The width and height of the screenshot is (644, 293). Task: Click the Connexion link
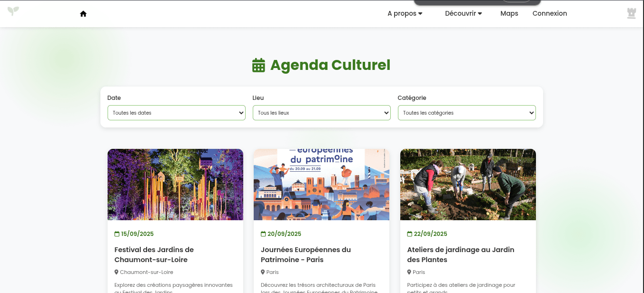click(x=549, y=13)
